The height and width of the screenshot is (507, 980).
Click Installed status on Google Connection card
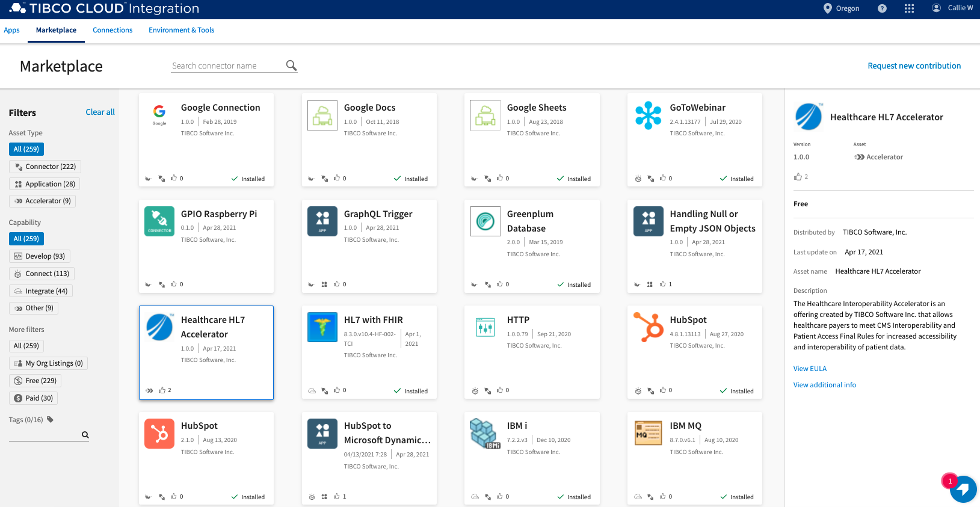click(248, 179)
